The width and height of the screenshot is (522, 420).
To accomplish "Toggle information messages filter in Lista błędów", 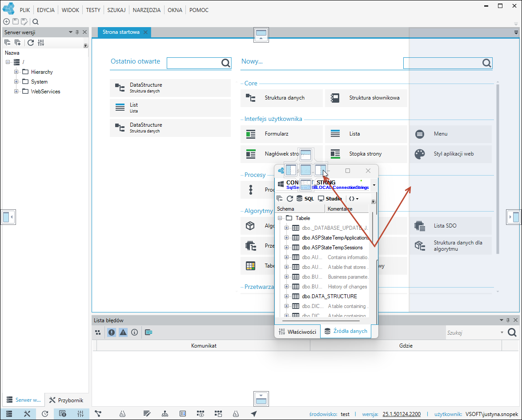I will click(134, 332).
